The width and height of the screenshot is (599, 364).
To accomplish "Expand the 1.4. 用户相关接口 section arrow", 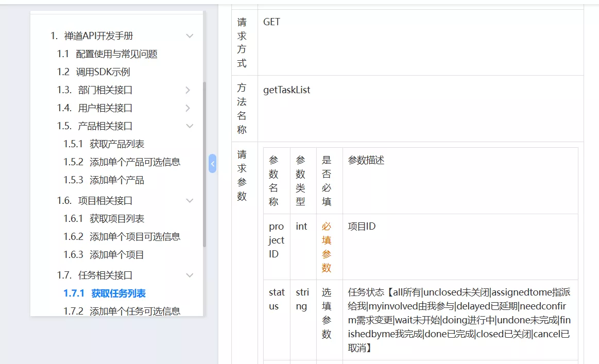I will pos(188,108).
